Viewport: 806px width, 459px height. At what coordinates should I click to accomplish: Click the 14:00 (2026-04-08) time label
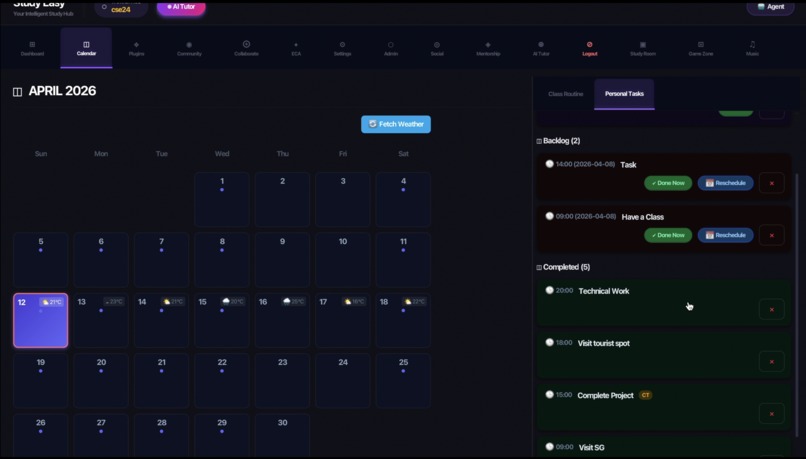click(585, 164)
